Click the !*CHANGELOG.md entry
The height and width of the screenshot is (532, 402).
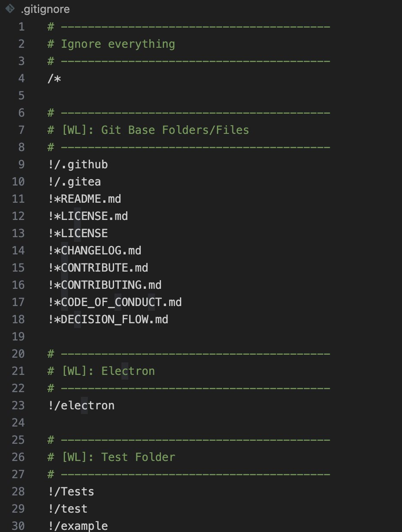(x=95, y=251)
